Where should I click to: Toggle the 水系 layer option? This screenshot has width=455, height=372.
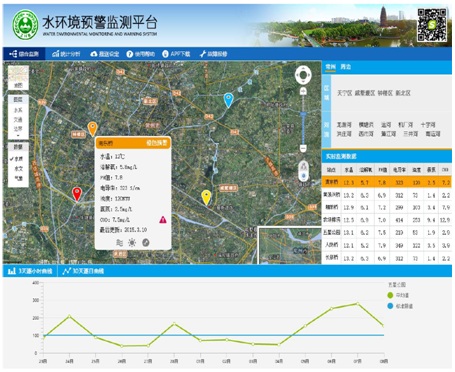[18, 110]
